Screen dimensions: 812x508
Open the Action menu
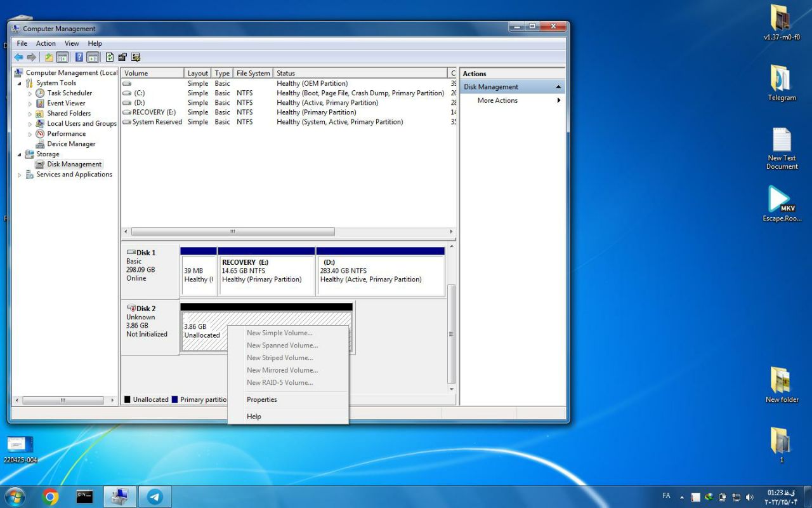coord(46,43)
